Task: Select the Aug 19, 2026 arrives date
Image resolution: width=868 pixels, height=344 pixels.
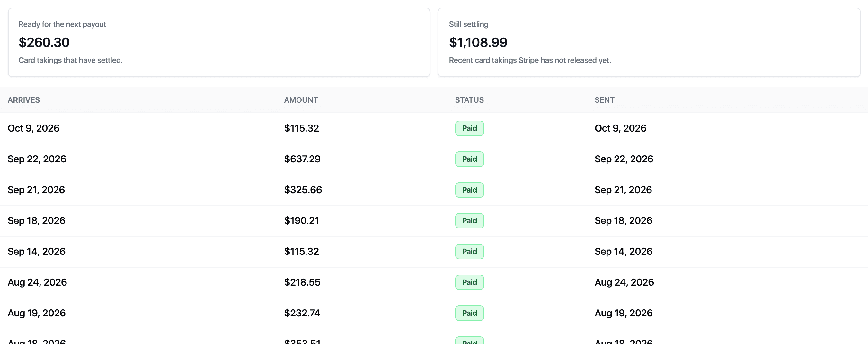Action: pyautogui.click(x=36, y=313)
